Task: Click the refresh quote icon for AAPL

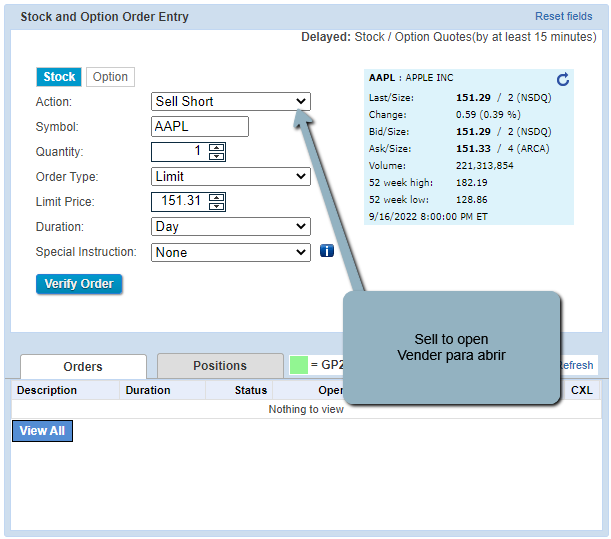Action: click(562, 79)
